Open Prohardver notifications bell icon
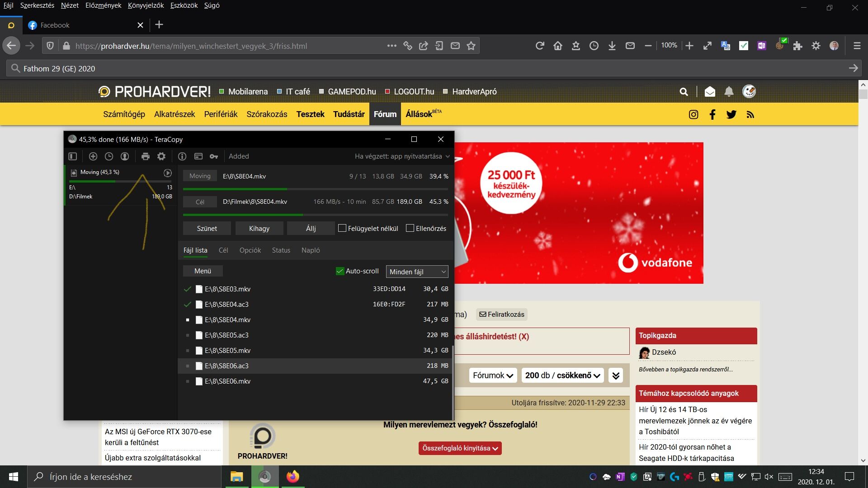Screen dimensions: 868x488 click(729, 92)
